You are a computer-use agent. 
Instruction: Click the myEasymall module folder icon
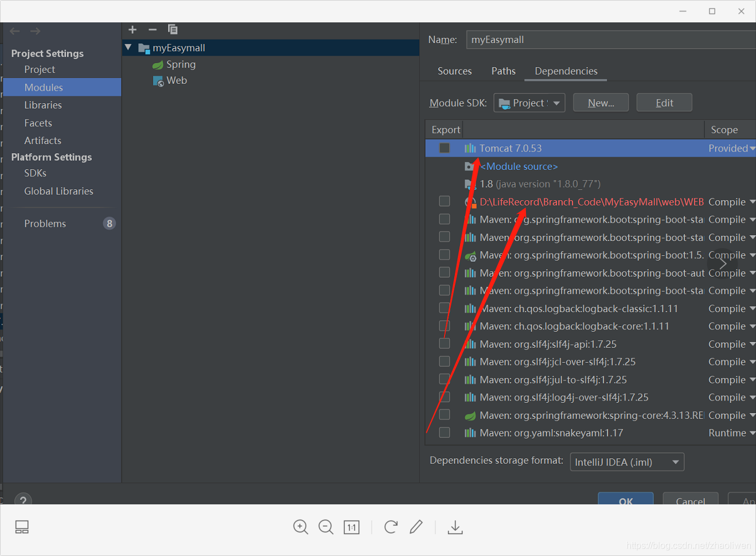[144, 48]
